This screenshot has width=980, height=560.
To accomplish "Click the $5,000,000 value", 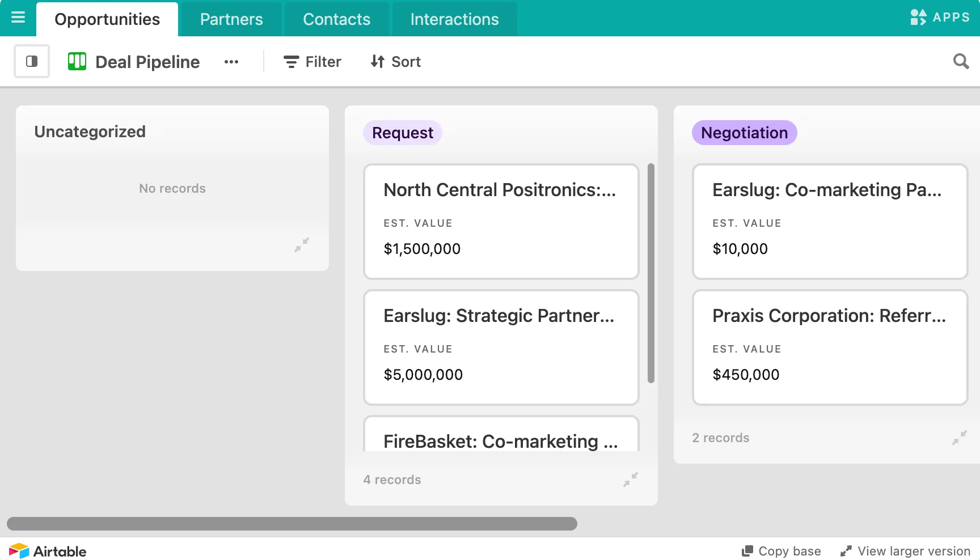I will point(423,375).
